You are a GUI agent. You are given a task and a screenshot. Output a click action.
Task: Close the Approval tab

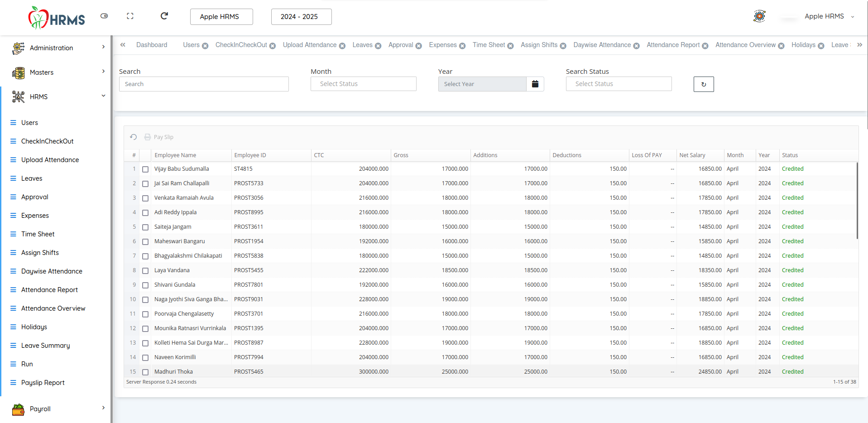[x=419, y=46]
